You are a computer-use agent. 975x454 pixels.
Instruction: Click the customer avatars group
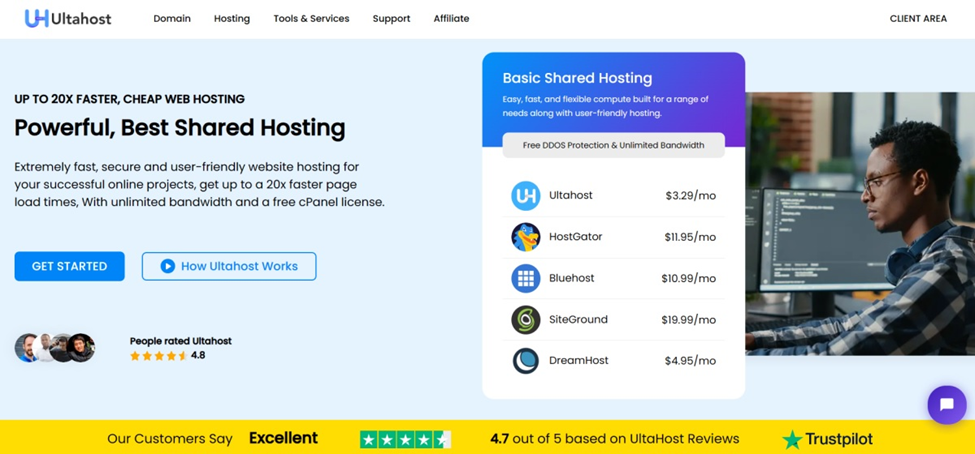(x=55, y=347)
